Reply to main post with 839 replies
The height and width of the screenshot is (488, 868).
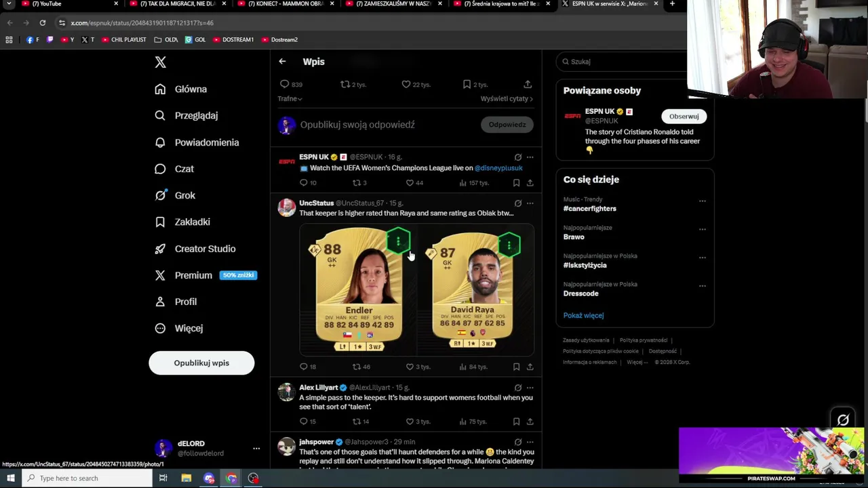[291, 84]
